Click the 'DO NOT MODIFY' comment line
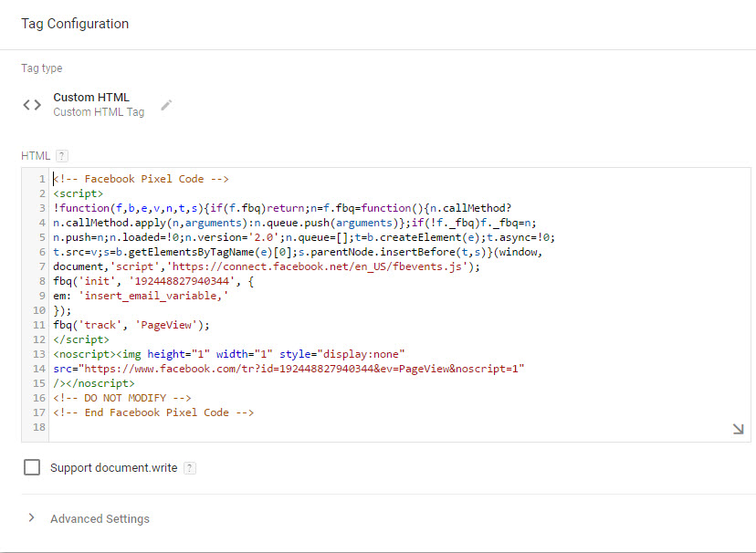Screen dimensions: 756x553 [122, 399]
